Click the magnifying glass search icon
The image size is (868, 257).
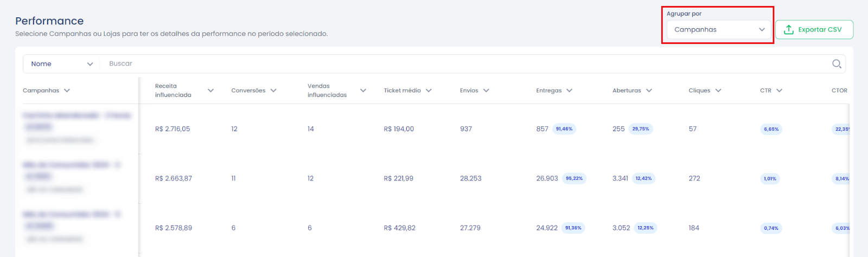point(837,63)
